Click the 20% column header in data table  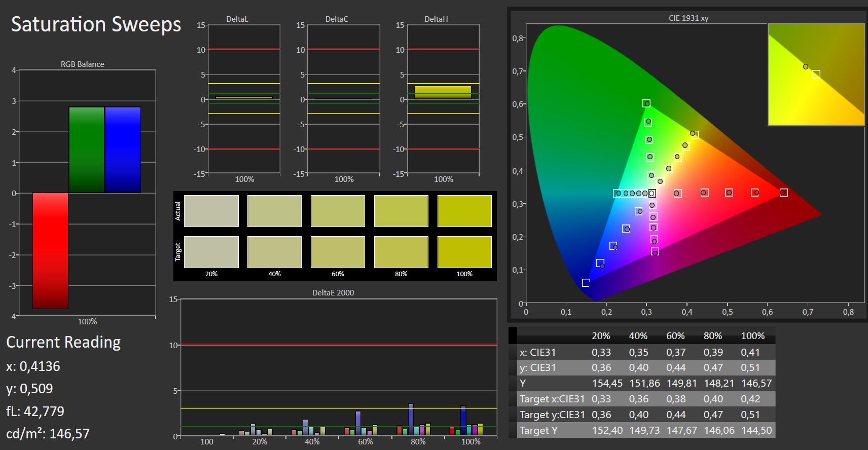[601, 336]
